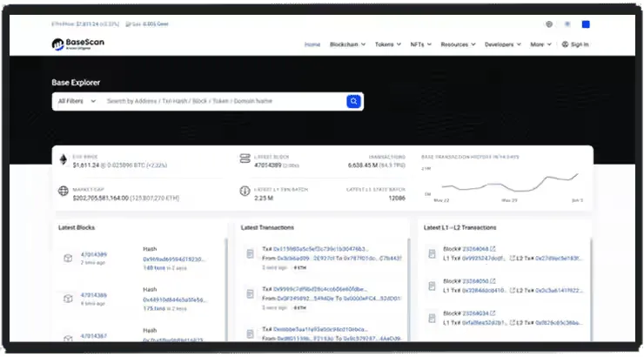
Task: Click the Sign In button
Action: coord(575,44)
